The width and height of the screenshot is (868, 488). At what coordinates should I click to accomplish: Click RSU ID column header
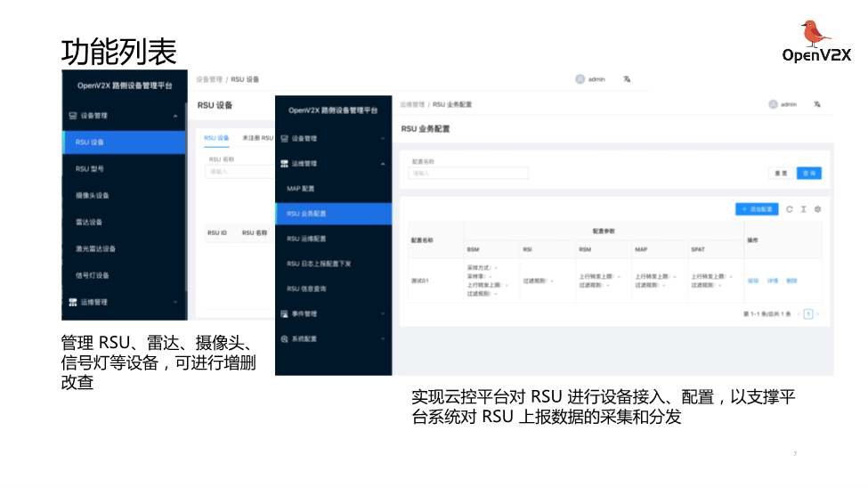point(217,233)
